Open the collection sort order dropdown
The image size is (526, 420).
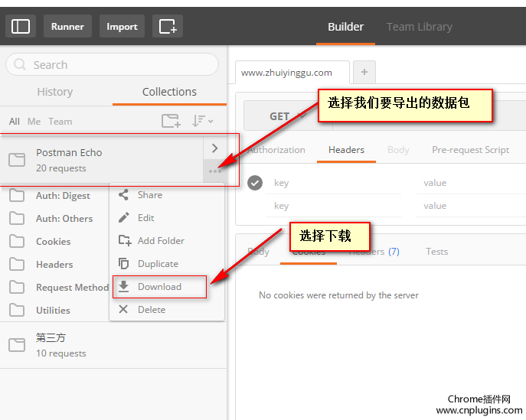pos(202,121)
